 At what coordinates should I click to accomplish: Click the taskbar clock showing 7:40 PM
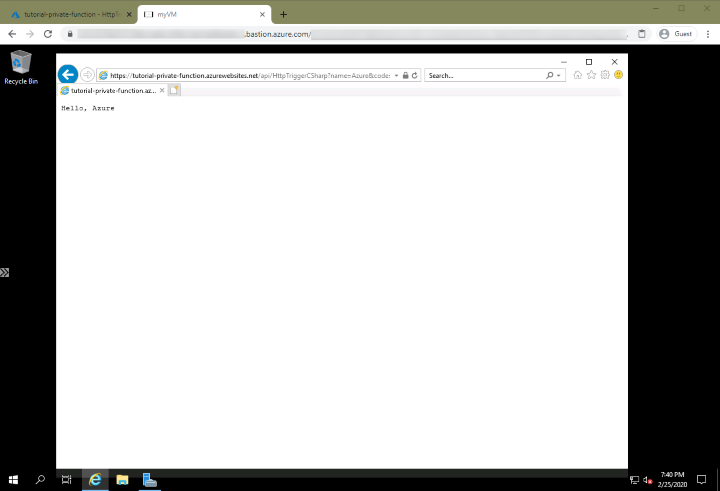coord(672,480)
